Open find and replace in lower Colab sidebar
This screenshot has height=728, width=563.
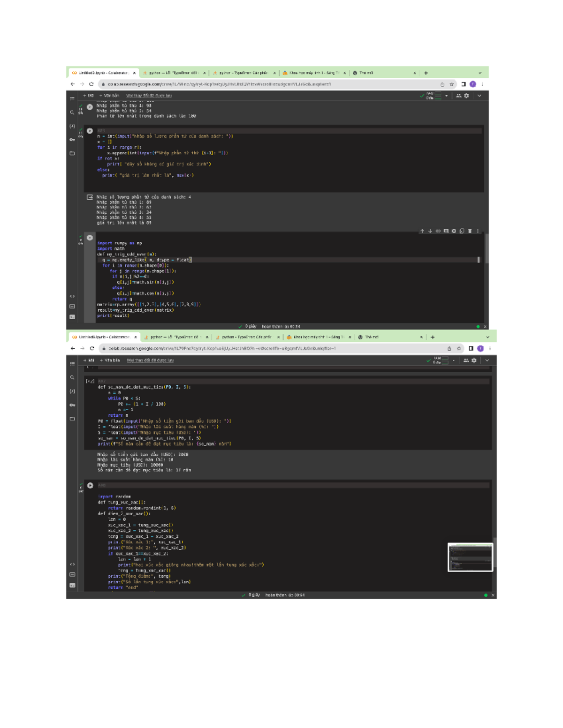click(x=72, y=377)
